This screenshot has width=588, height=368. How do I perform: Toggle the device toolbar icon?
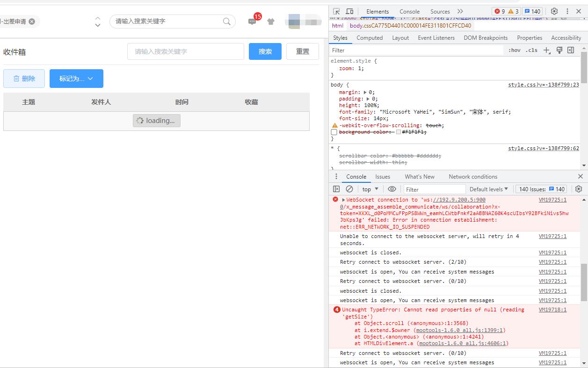(349, 11)
